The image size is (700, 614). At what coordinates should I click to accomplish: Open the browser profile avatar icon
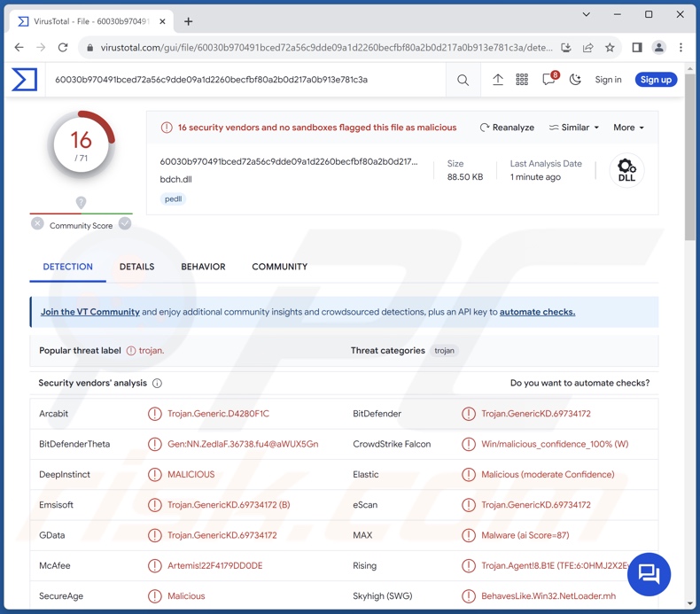click(659, 47)
